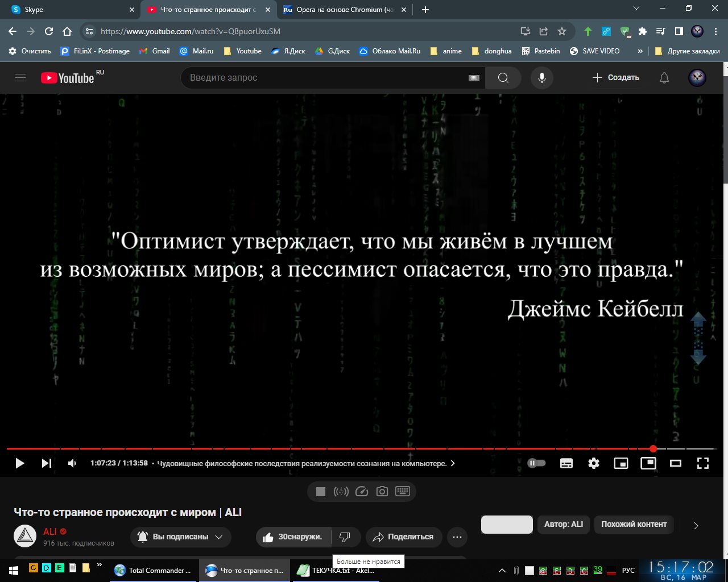
Task: Go to the YouTube home logo
Action: pyautogui.click(x=67, y=78)
